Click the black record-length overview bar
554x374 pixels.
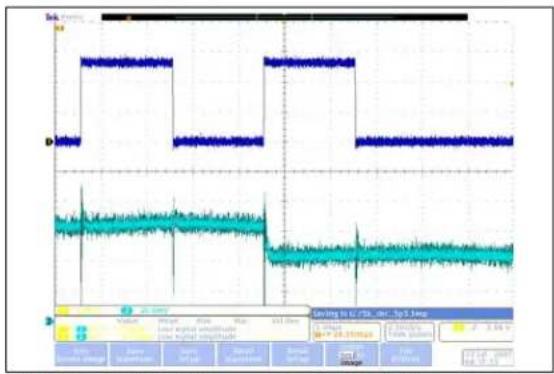[x=284, y=17]
